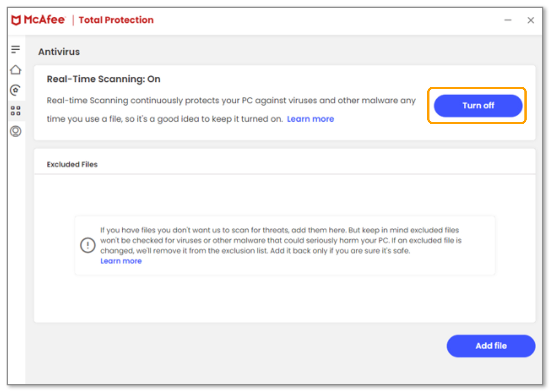550x392 pixels.
Task: Select the Home icon in sidebar
Action: [16, 70]
